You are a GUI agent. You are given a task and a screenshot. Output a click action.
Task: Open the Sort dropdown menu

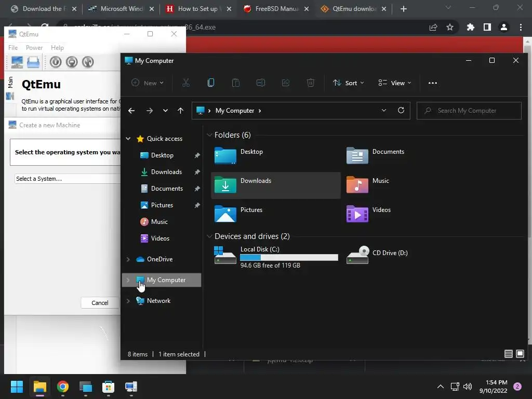coord(349,83)
